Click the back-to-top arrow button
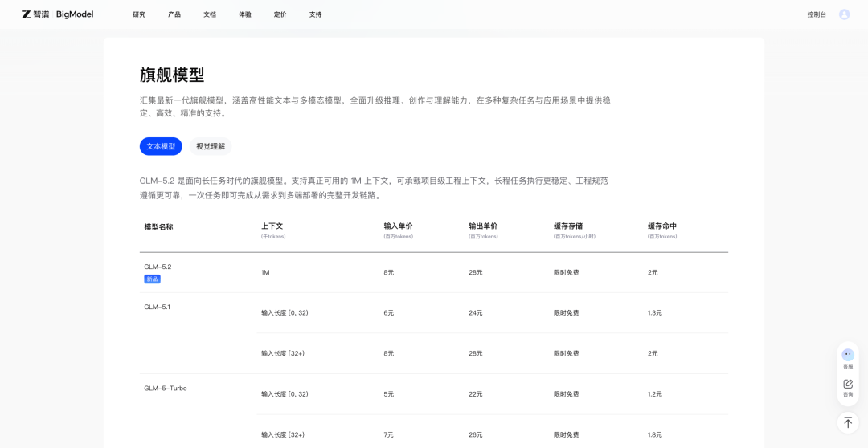 point(848,422)
